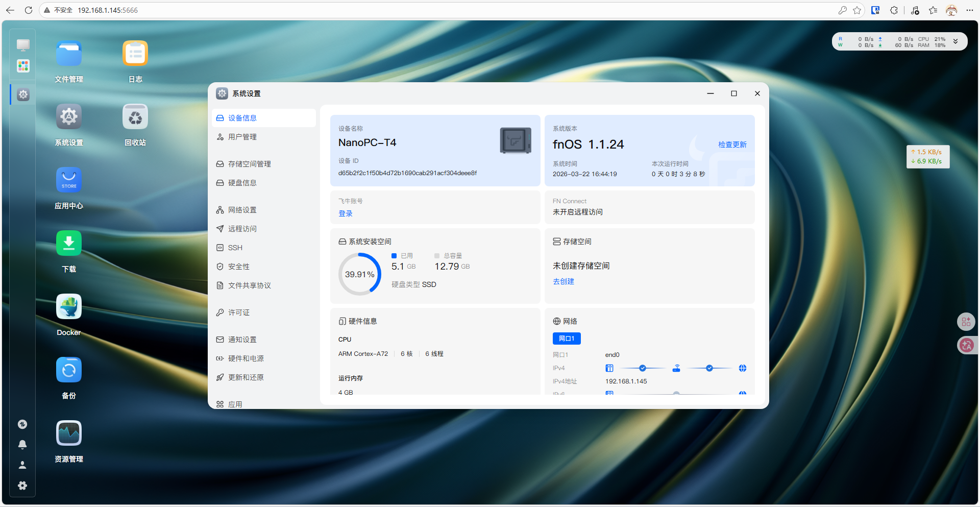Open 应用 in settings sidebar
Viewport: 980px width, 507px height.
(x=264, y=404)
